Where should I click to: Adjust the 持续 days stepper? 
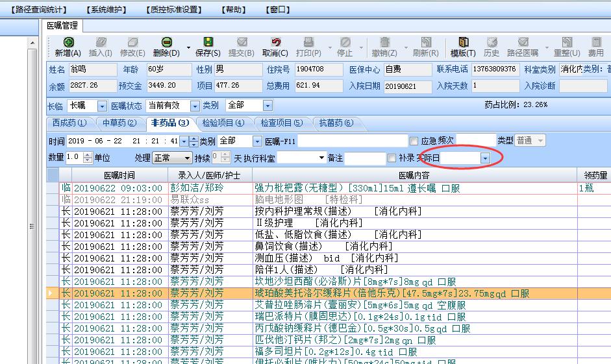coord(225,158)
